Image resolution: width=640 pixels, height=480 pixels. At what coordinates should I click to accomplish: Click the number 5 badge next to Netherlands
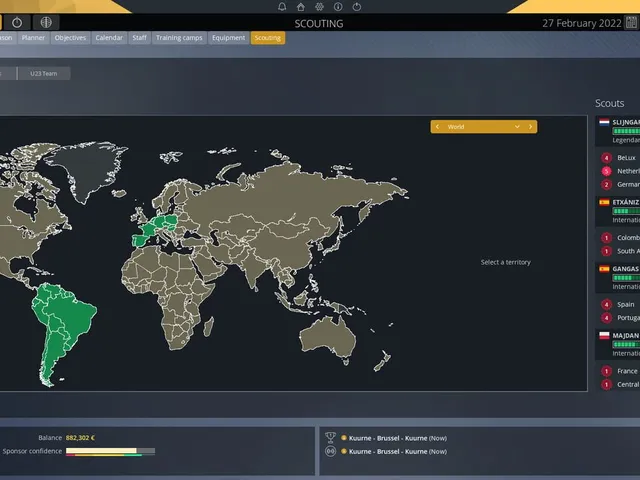[607, 171]
